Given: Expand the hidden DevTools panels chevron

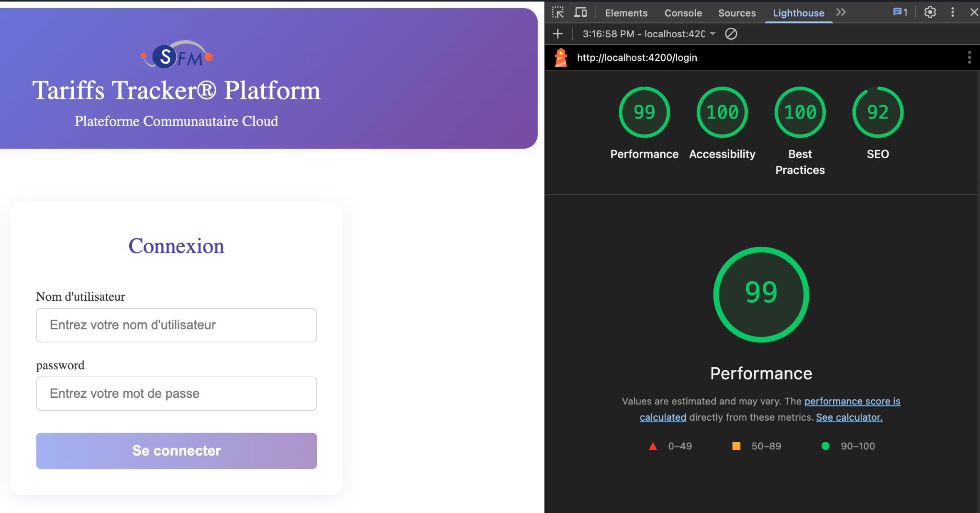Looking at the screenshot, I should coord(841,12).
